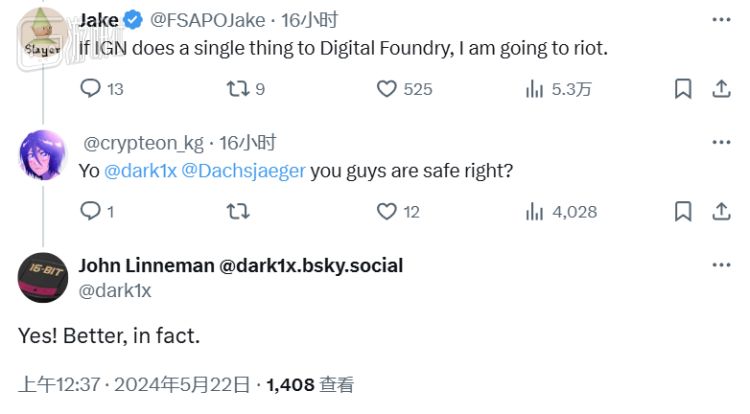Viewport: 750px width, 414px height.
Task: View analytics showing 4,028 views
Action: 534,211
